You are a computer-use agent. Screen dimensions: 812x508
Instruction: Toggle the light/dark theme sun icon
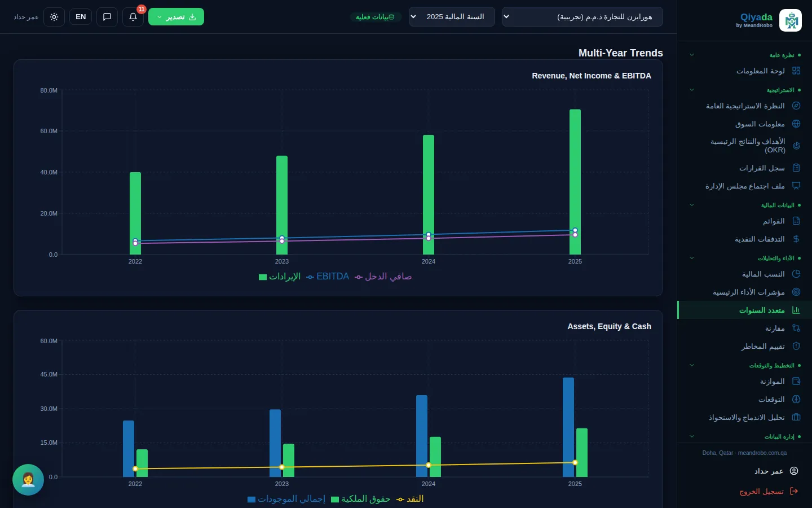pos(54,17)
